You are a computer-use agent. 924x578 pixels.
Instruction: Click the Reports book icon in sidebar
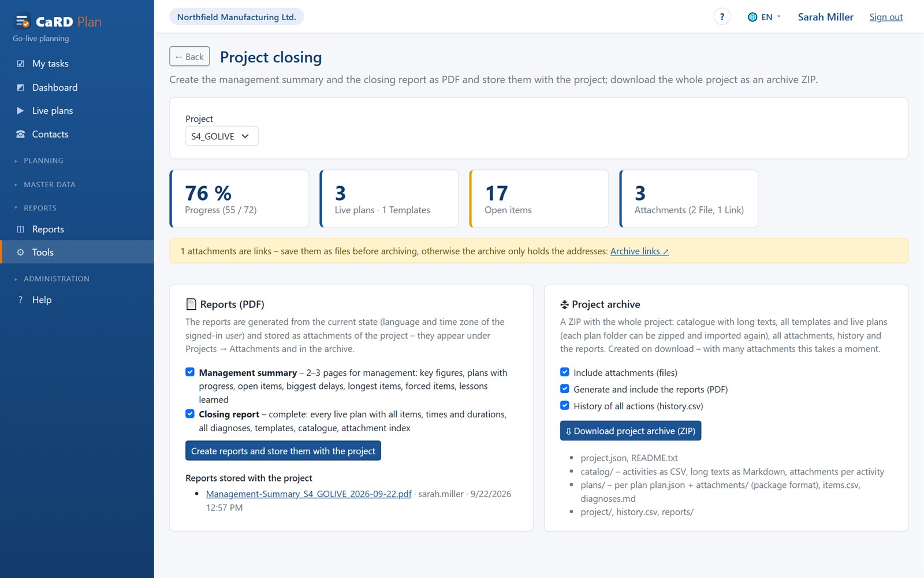coord(21,229)
